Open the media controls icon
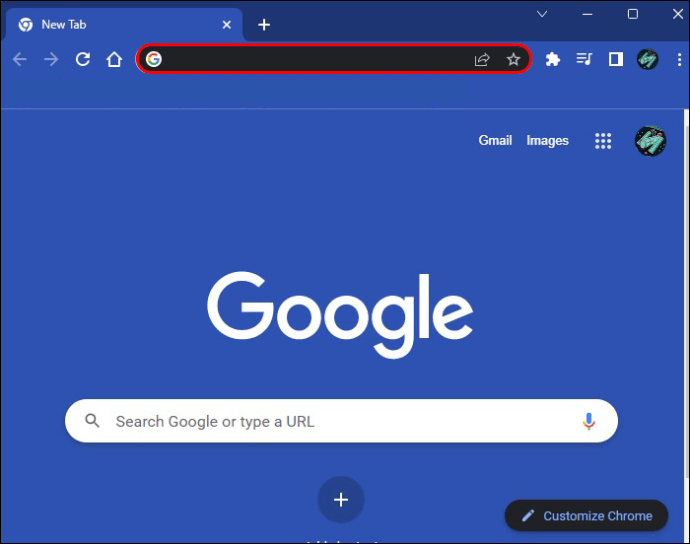This screenshot has height=544, width=690. tap(584, 59)
